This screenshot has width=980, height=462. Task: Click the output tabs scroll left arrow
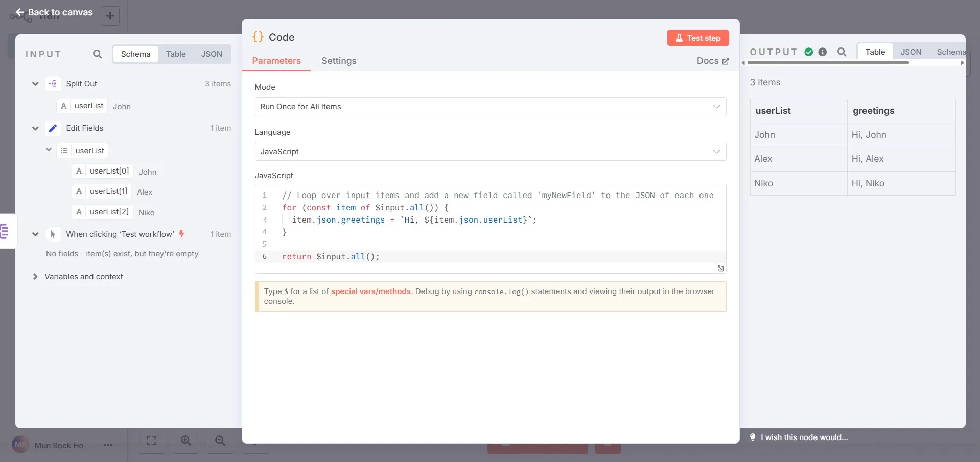743,63
